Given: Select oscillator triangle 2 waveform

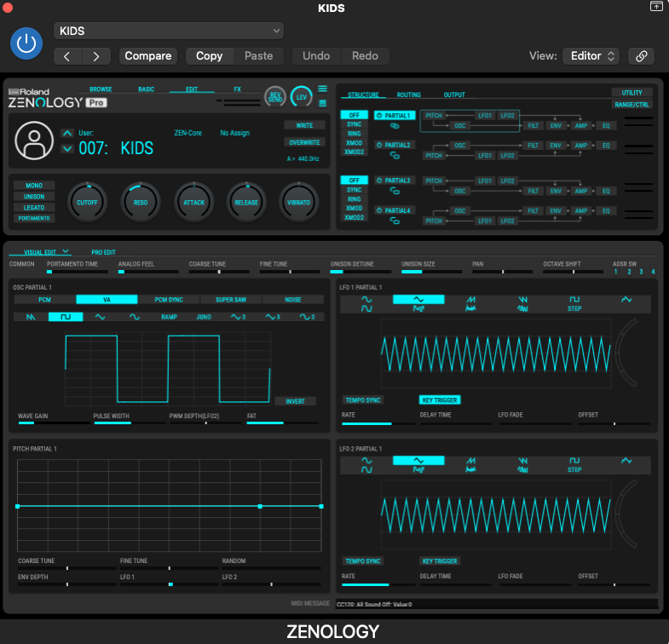Looking at the screenshot, I should pos(238,317).
